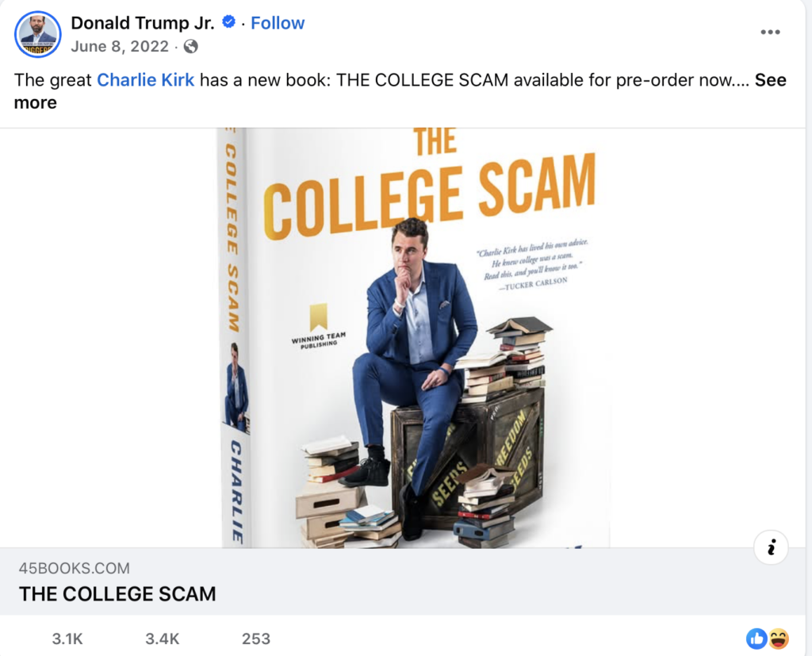Click the link info "i" icon
Image resolution: width=812 pixels, height=656 pixels.
point(770,547)
